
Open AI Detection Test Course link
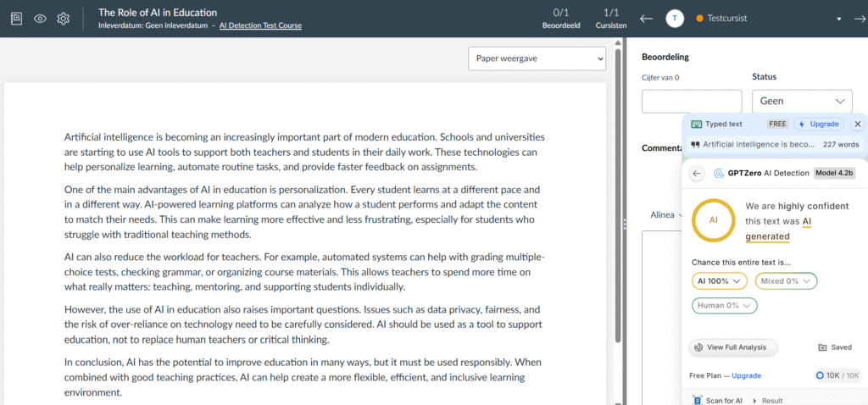[260, 25]
